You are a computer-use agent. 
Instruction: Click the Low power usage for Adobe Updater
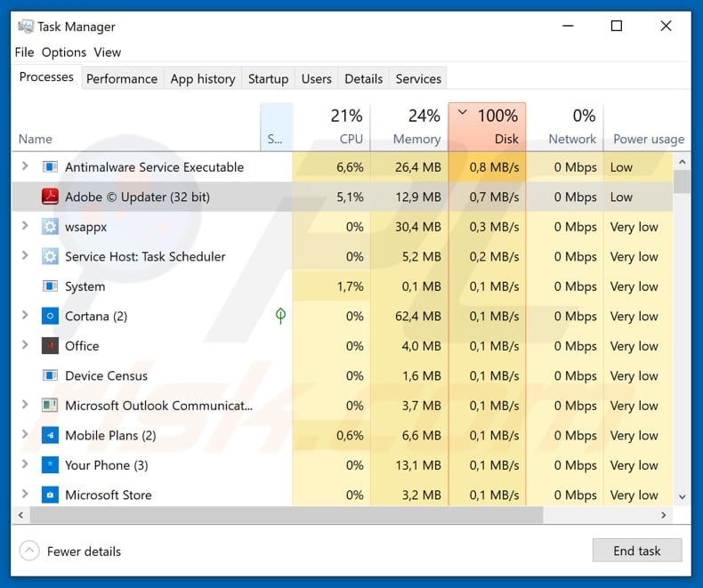click(621, 197)
